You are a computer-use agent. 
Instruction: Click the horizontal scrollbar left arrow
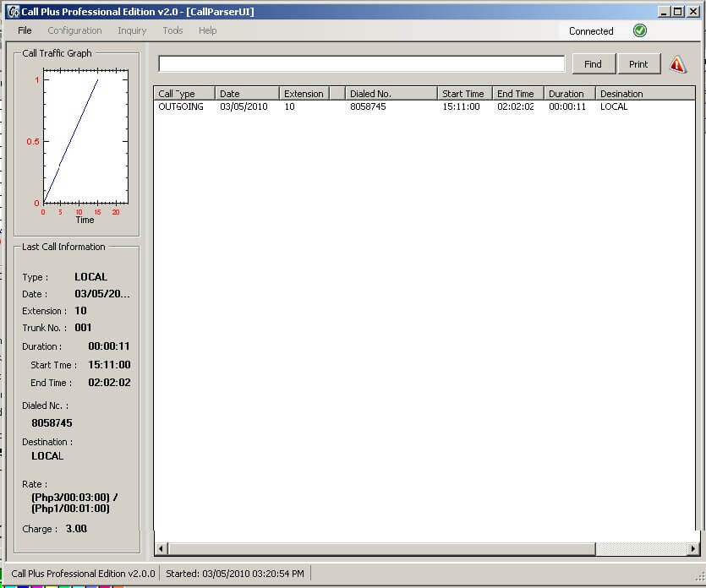coord(161,548)
